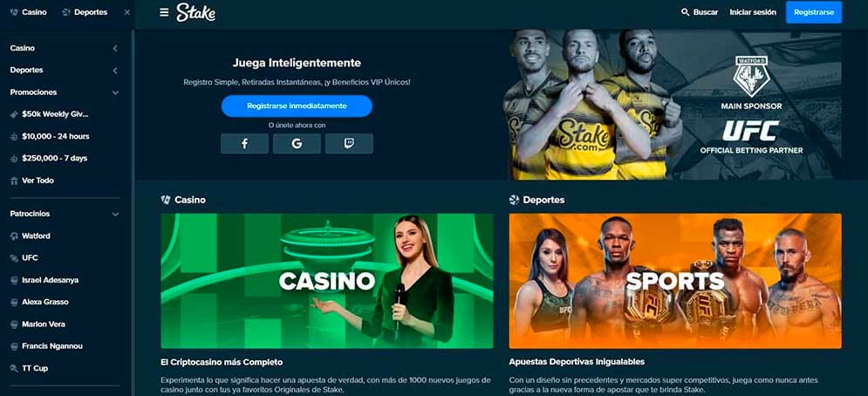The height and width of the screenshot is (396, 868).
Task: Click the Iniciar sesión link
Action: [753, 12]
